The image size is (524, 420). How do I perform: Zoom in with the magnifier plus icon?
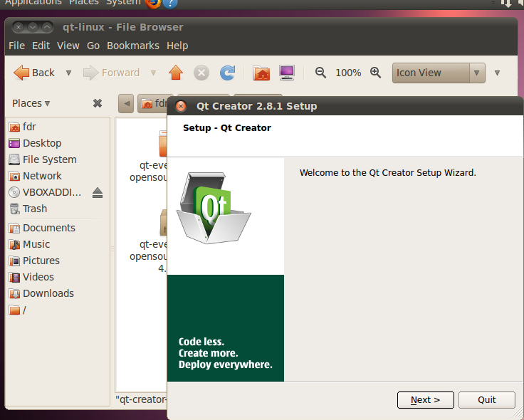click(x=375, y=73)
